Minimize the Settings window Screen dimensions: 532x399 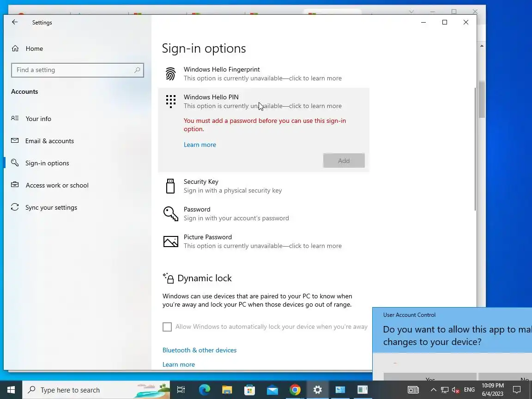click(x=423, y=22)
